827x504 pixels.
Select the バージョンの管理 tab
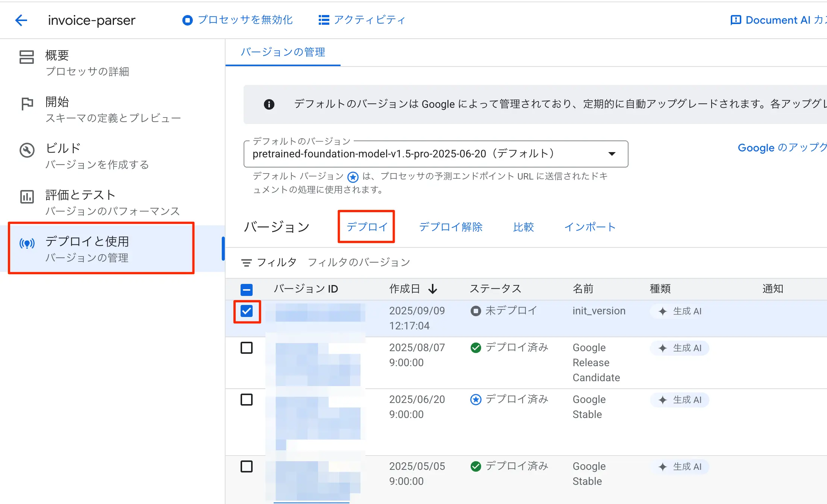[283, 52]
